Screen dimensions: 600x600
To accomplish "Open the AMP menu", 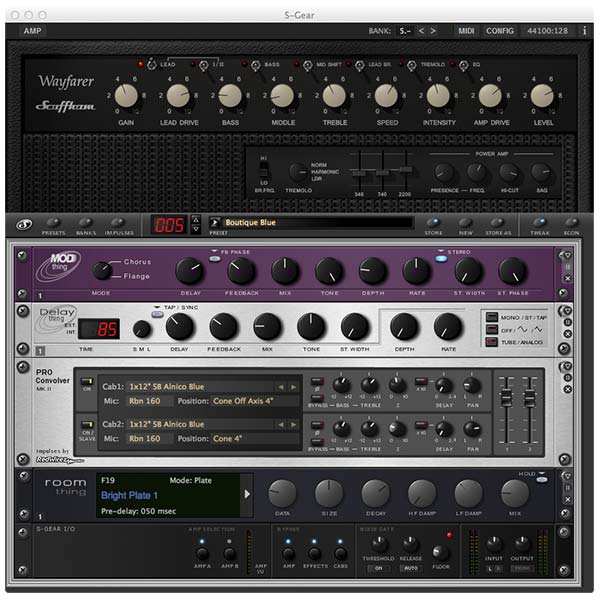I will [x=33, y=31].
